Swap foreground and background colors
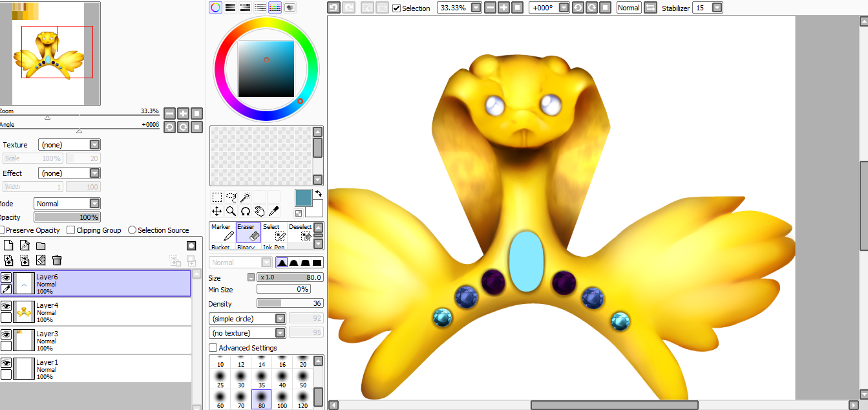The width and height of the screenshot is (868, 410). pos(318,193)
